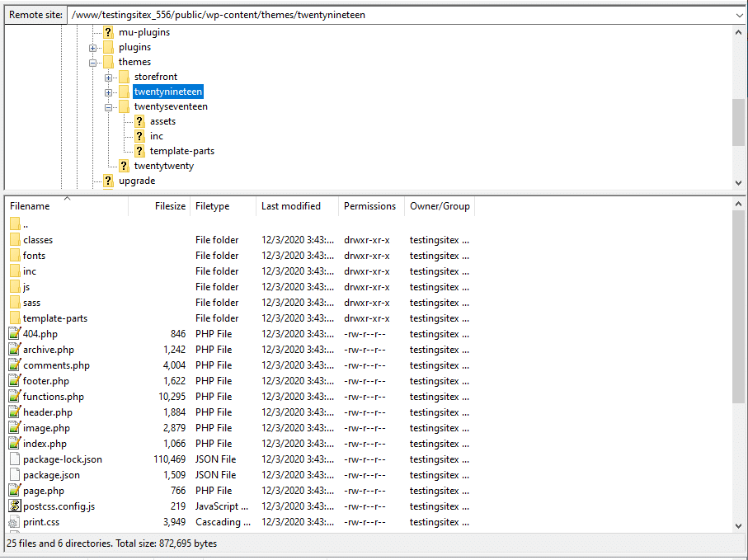Image resolution: width=748 pixels, height=560 pixels.
Task: Click the themes folder icon
Action: pos(108,62)
